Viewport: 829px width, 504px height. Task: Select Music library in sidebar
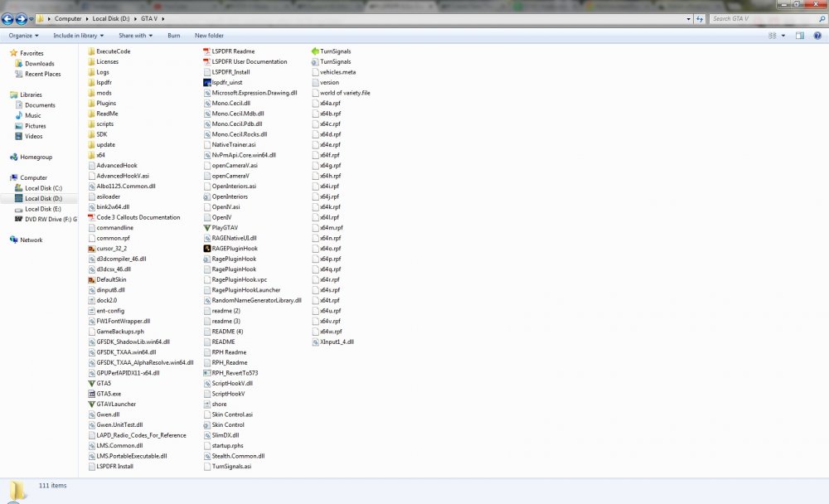point(33,115)
